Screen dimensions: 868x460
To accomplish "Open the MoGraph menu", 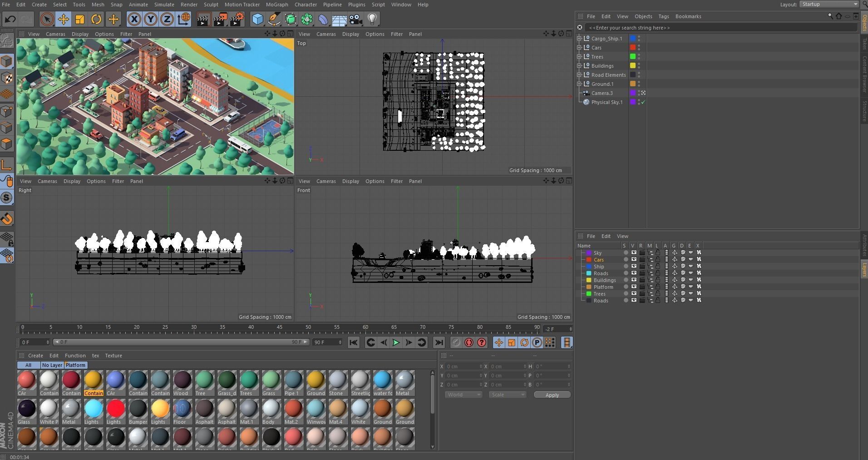I will tap(277, 5).
